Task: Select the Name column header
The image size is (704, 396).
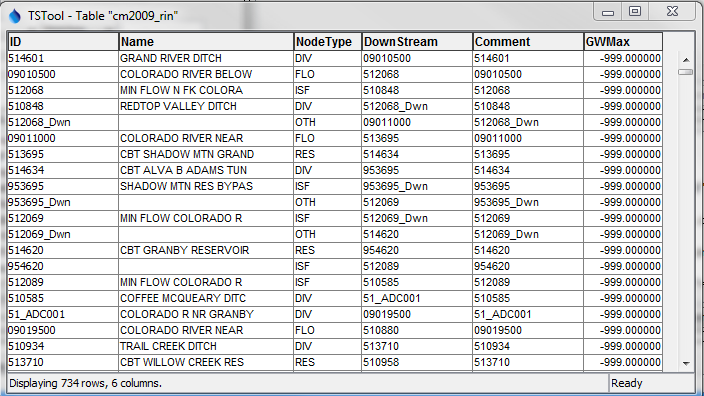Action: (x=206, y=42)
